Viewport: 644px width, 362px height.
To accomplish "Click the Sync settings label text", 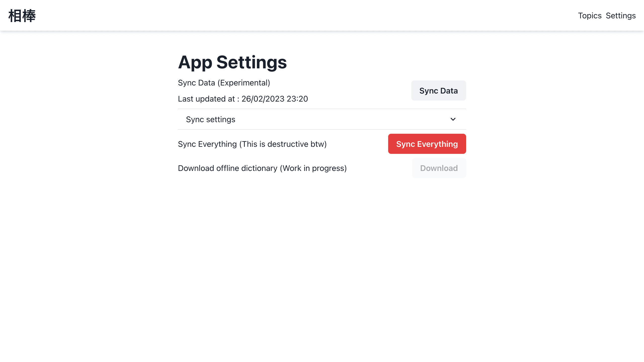I will 211,119.
